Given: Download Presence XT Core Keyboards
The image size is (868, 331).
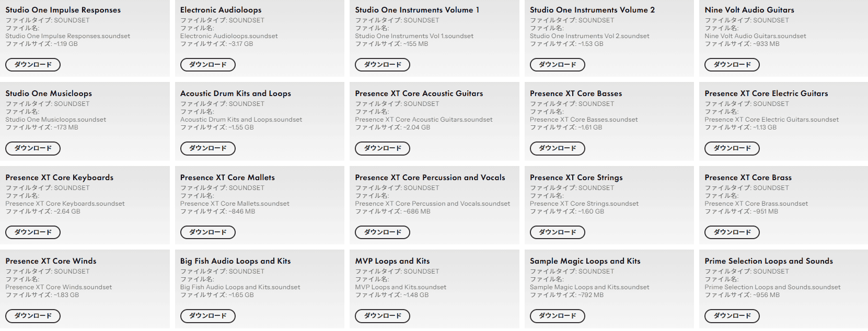Looking at the screenshot, I should click(x=33, y=232).
